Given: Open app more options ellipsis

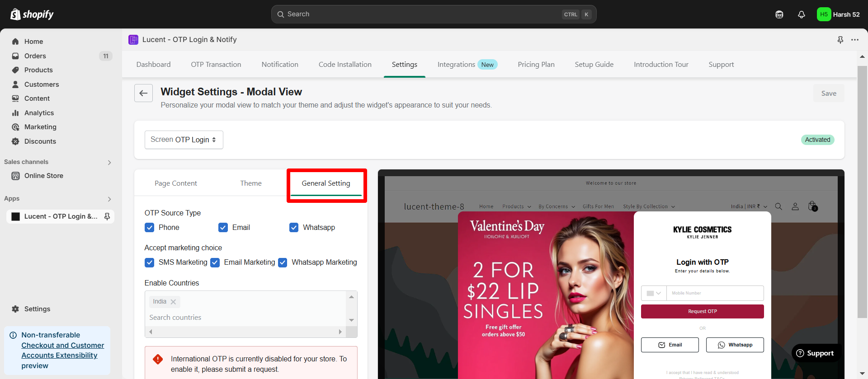Looking at the screenshot, I should point(855,40).
